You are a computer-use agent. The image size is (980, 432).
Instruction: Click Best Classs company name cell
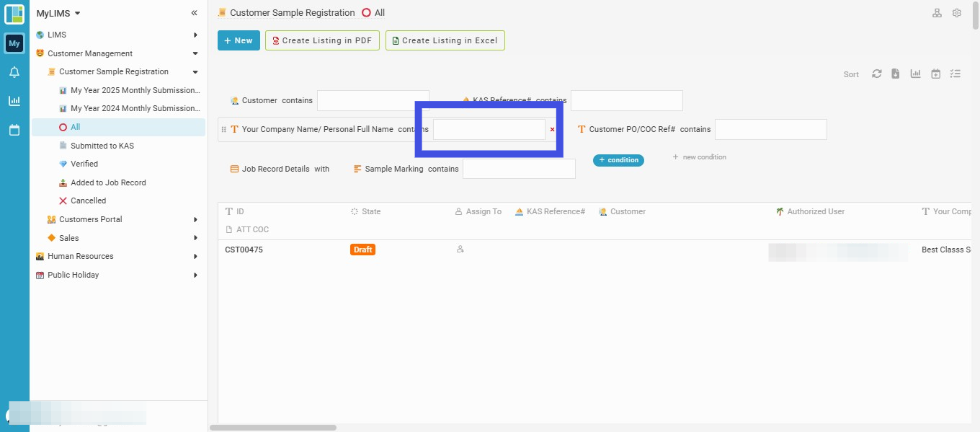pyautogui.click(x=946, y=250)
